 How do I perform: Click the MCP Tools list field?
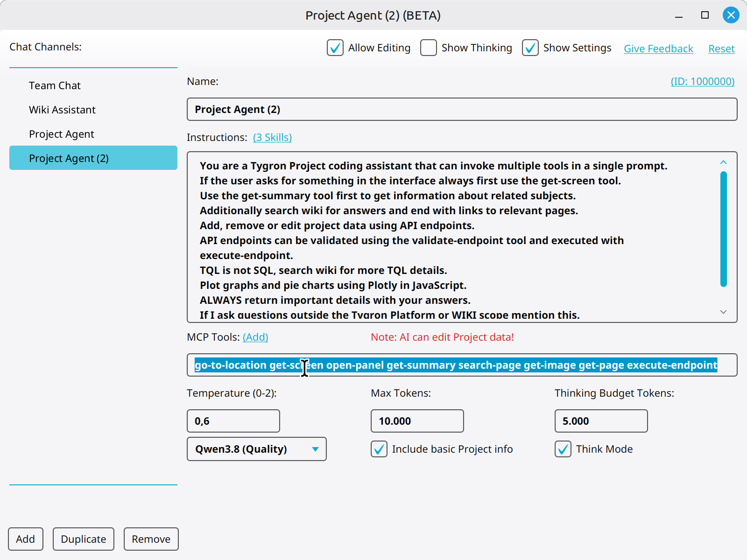[x=462, y=365]
